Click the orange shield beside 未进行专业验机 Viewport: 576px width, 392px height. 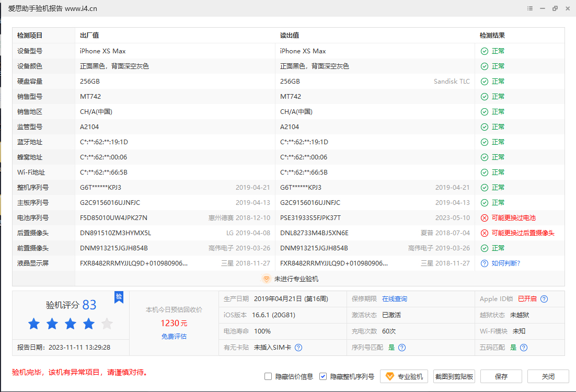(267, 279)
